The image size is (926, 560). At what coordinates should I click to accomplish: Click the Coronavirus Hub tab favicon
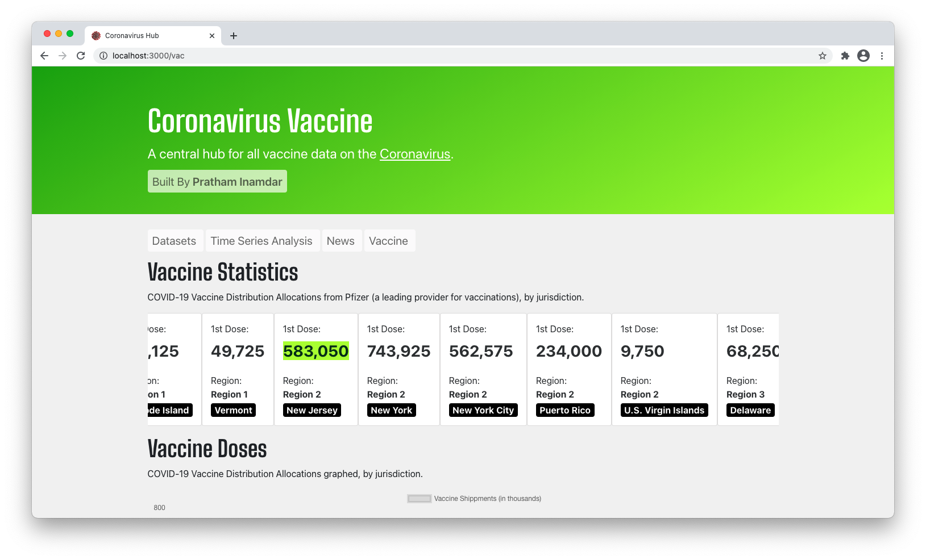pyautogui.click(x=96, y=36)
